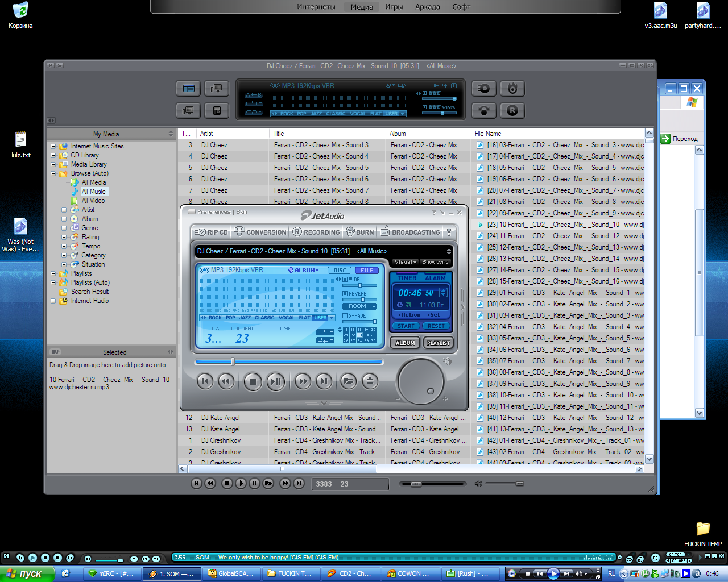728x582 pixels.
Task: Open the Conversion tool
Action: 260,232
